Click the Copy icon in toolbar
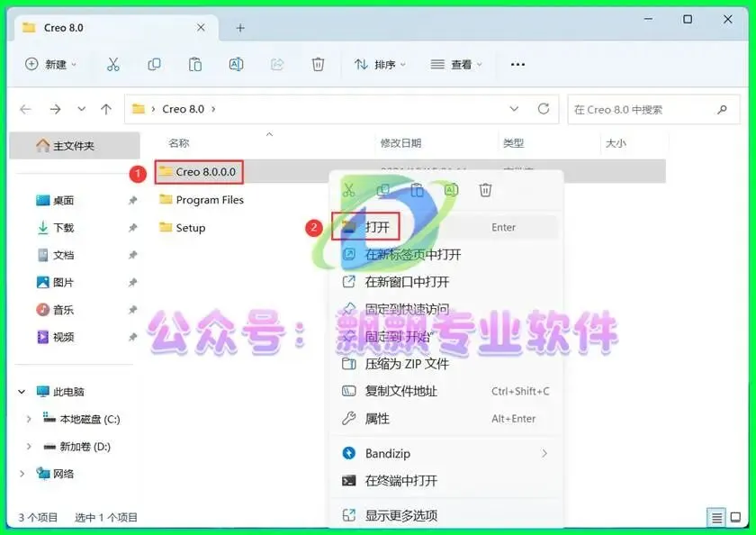Viewport: 756px width, 535px height. (x=154, y=64)
